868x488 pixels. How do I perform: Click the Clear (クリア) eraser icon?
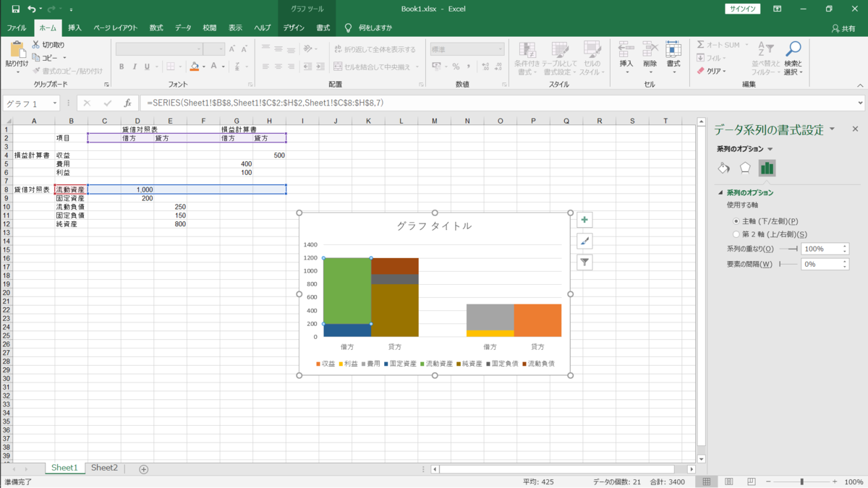point(701,71)
